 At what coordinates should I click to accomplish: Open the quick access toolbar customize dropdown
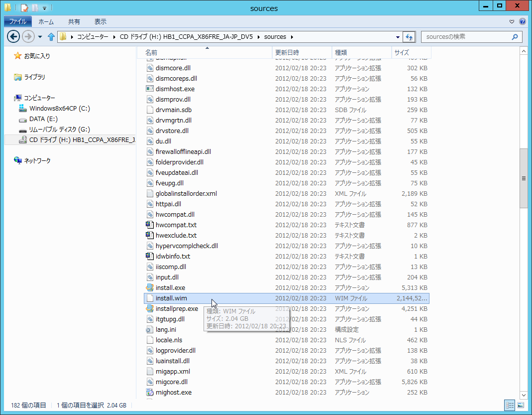[44, 8]
